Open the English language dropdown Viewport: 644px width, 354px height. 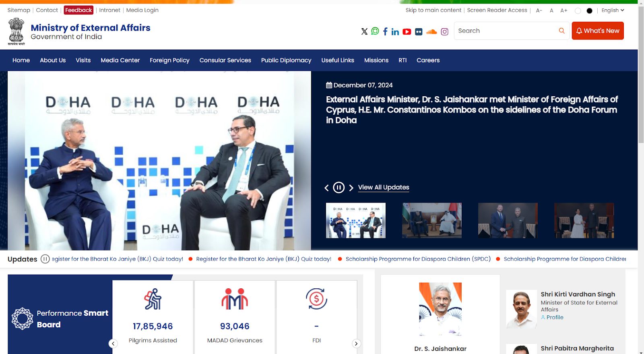(x=613, y=10)
